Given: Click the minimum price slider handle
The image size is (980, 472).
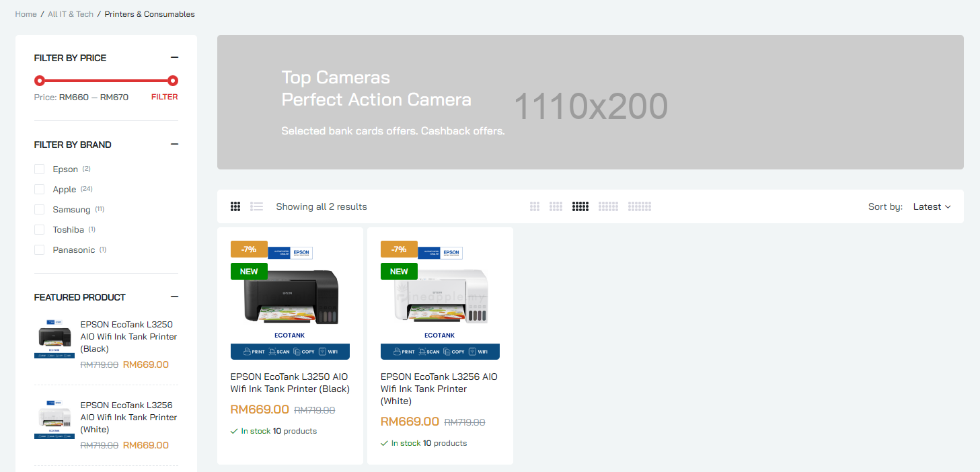Looking at the screenshot, I should [40, 81].
